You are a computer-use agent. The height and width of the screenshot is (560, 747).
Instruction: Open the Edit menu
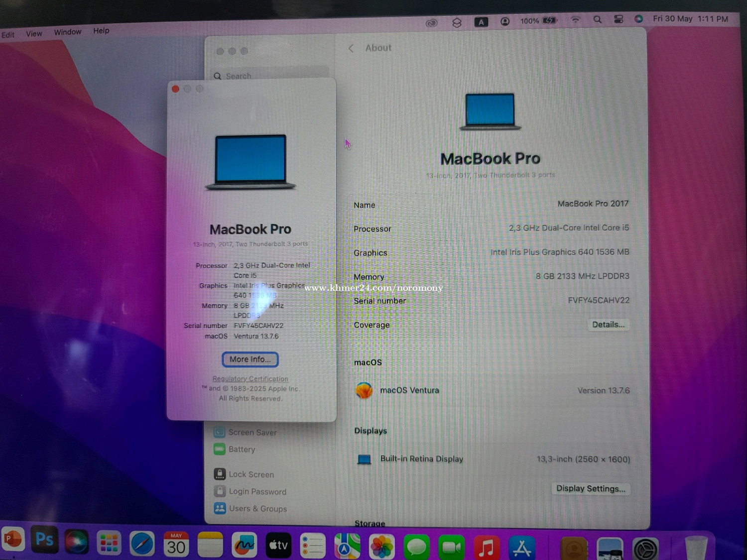8,35
